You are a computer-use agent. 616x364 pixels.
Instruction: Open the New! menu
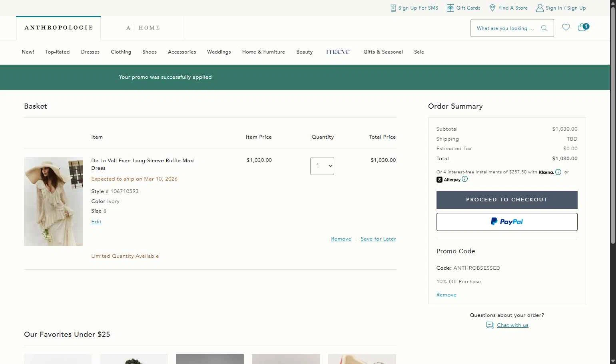coord(28,52)
